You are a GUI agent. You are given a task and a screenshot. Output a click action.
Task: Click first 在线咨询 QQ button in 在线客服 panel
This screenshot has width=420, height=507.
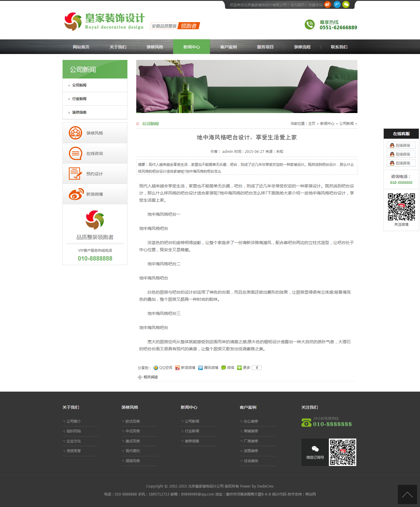[x=401, y=145]
